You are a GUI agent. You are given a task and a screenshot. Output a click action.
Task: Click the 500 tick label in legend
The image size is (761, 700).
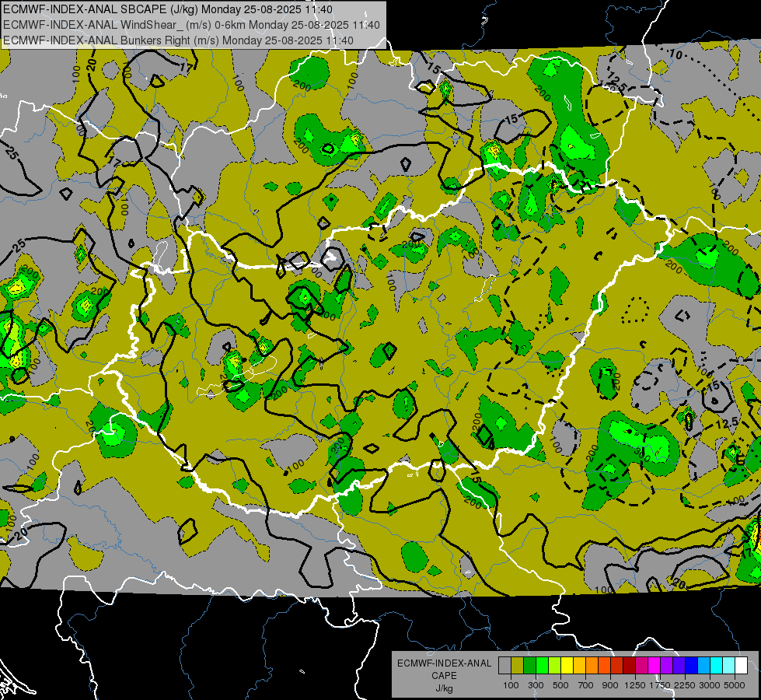point(560,685)
